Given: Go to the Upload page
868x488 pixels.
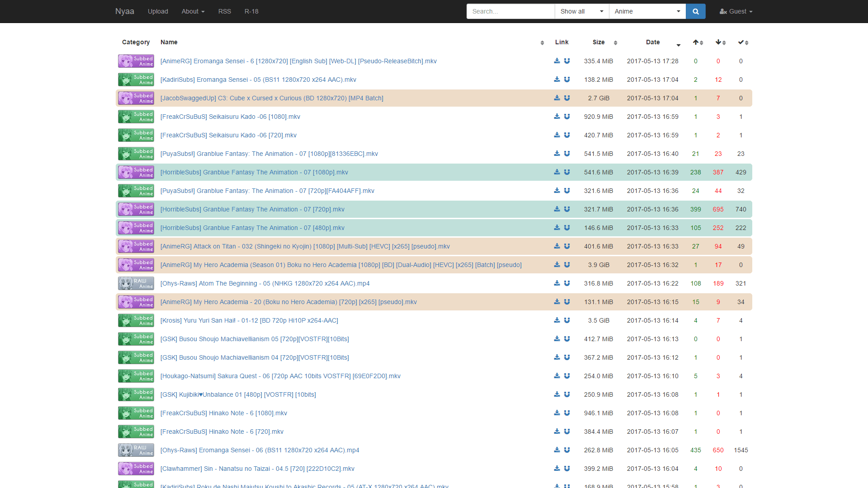Looking at the screenshot, I should click(158, 11).
